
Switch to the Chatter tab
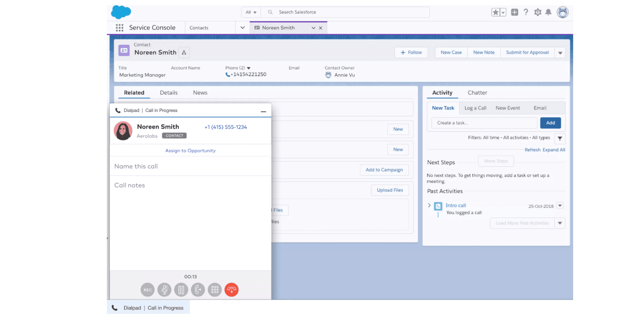pyautogui.click(x=477, y=93)
